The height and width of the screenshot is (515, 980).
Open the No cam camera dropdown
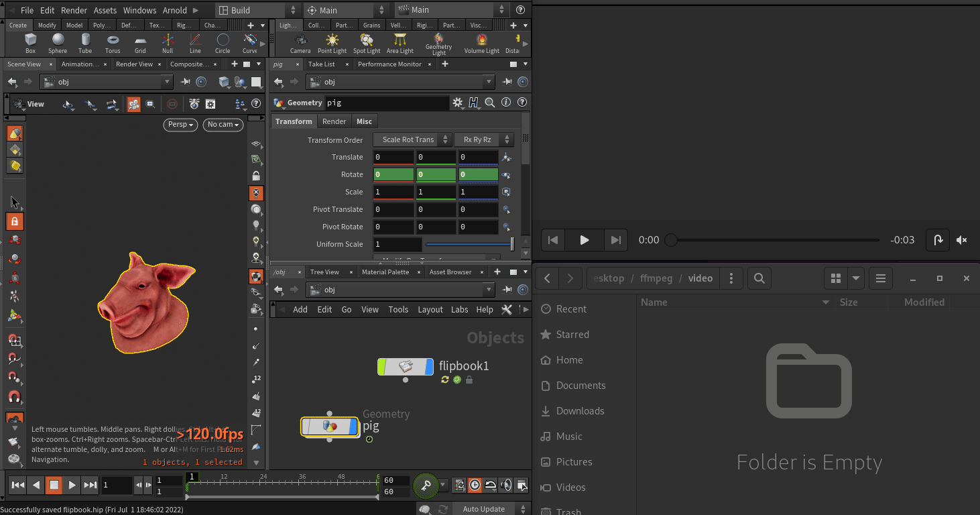coord(223,125)
